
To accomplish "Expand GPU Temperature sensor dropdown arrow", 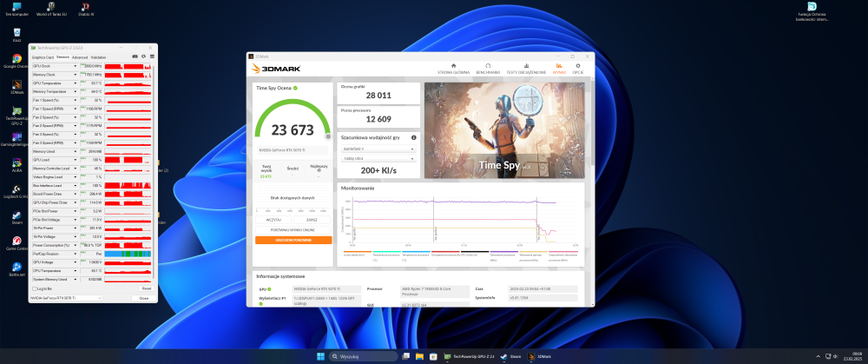I will 76,83.
